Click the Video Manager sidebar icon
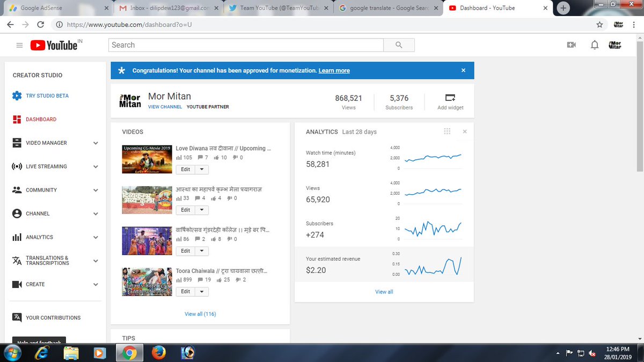Viewport: 644px width, 362px height. click(17, 143)
